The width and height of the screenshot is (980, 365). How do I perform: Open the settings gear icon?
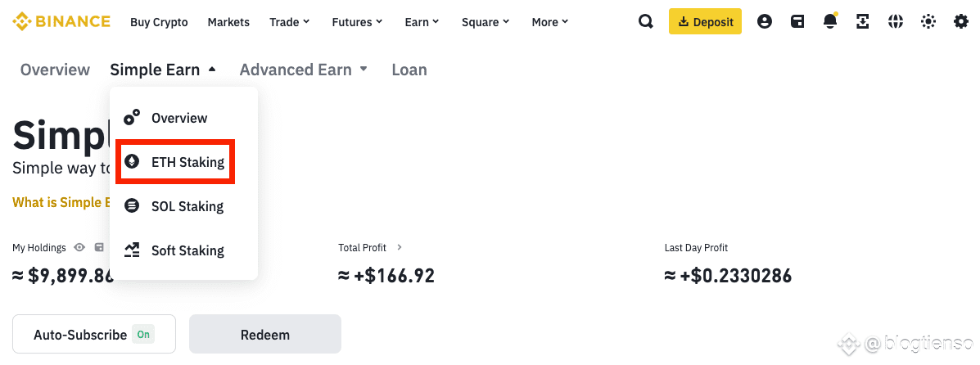coord(960,22)
